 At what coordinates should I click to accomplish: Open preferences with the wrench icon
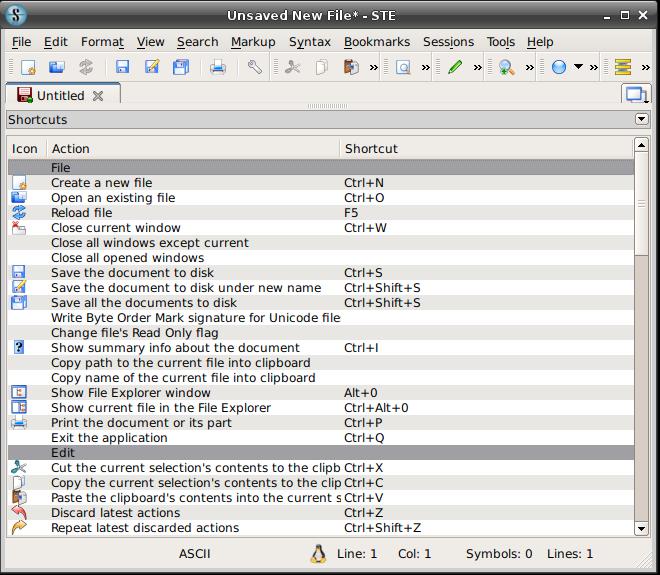click(x=254, y=67)
